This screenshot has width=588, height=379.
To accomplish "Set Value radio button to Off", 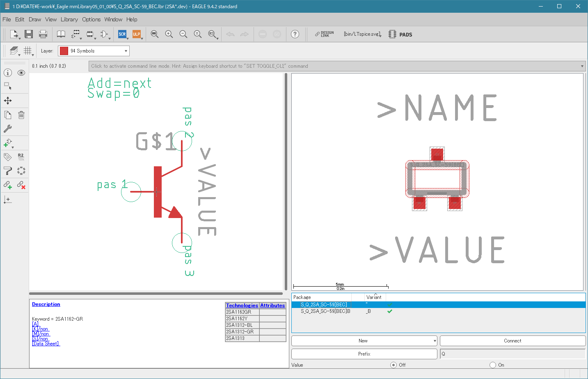I will coord(394,365).
